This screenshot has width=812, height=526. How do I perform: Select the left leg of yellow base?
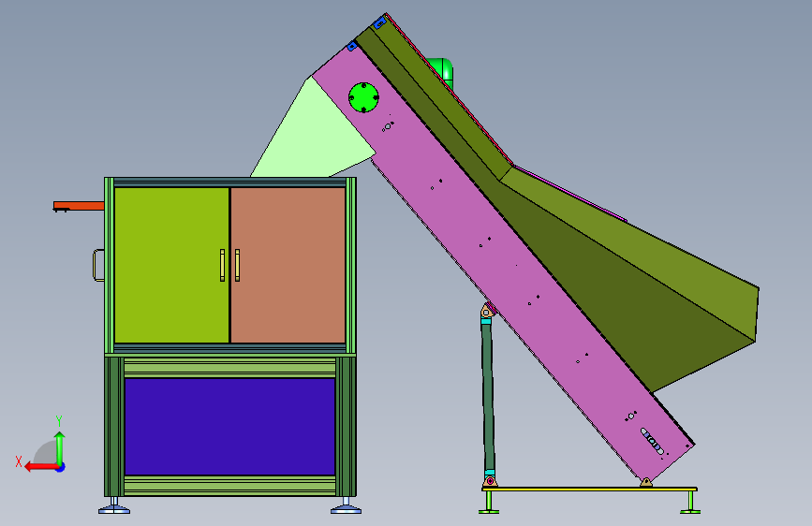(x=489, y=503)
